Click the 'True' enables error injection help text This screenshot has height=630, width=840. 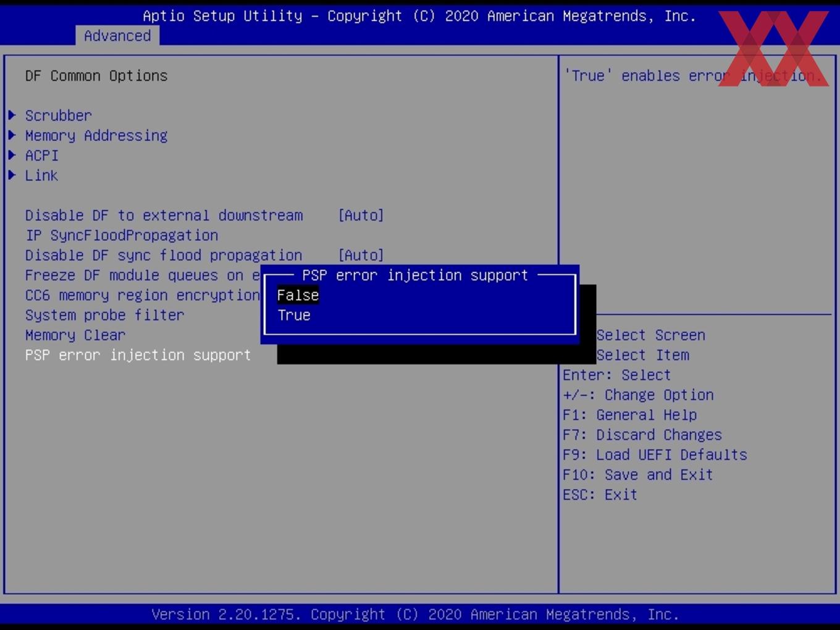(693, 76)
